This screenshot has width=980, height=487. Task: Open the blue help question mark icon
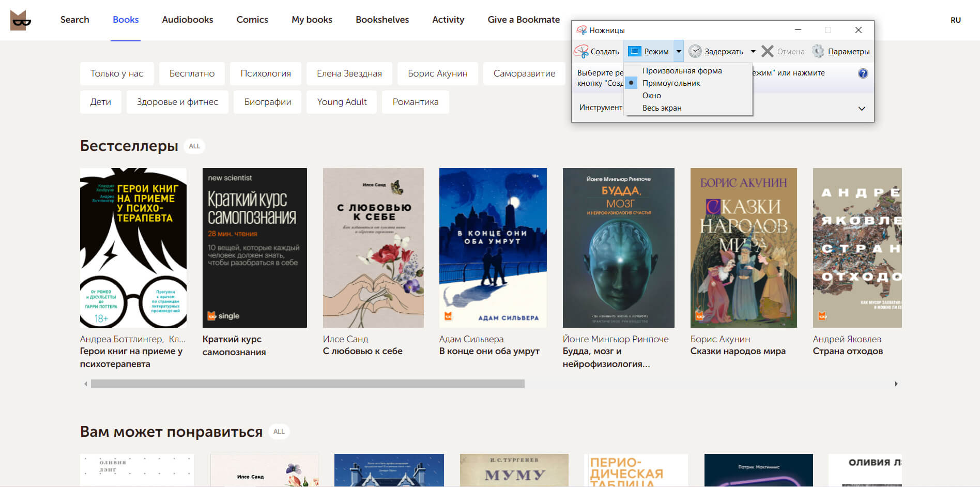[x=863, y=73]
